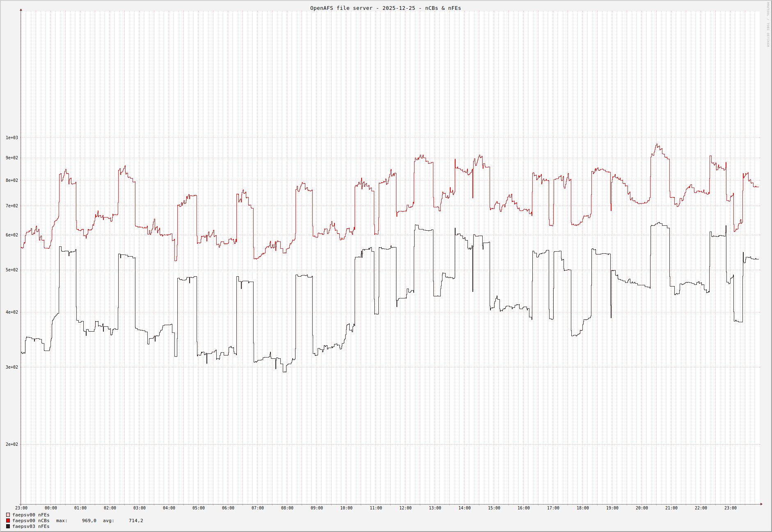Click the OpenAFS file server graph title

click(385, 8)
